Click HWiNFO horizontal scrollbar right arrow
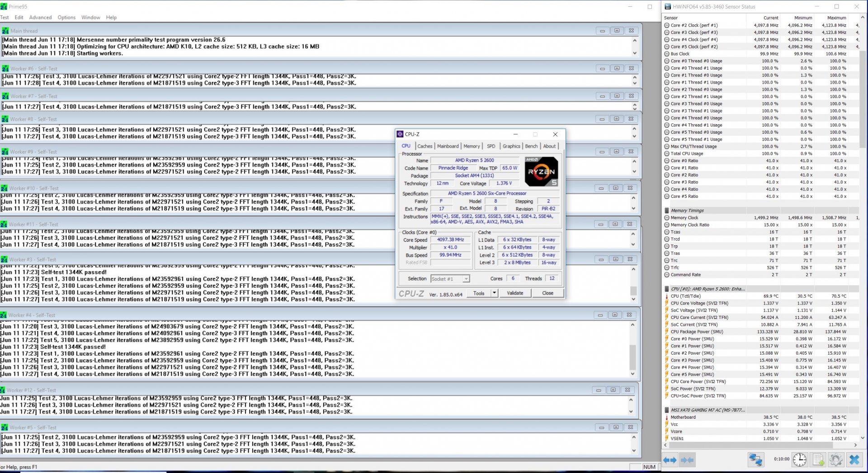868x473 pixels. (x=855, y=445)
